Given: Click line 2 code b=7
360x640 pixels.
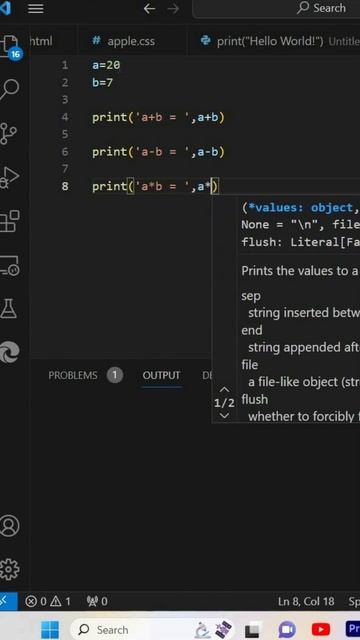Looking at the screenshot, I should [102, 83].
